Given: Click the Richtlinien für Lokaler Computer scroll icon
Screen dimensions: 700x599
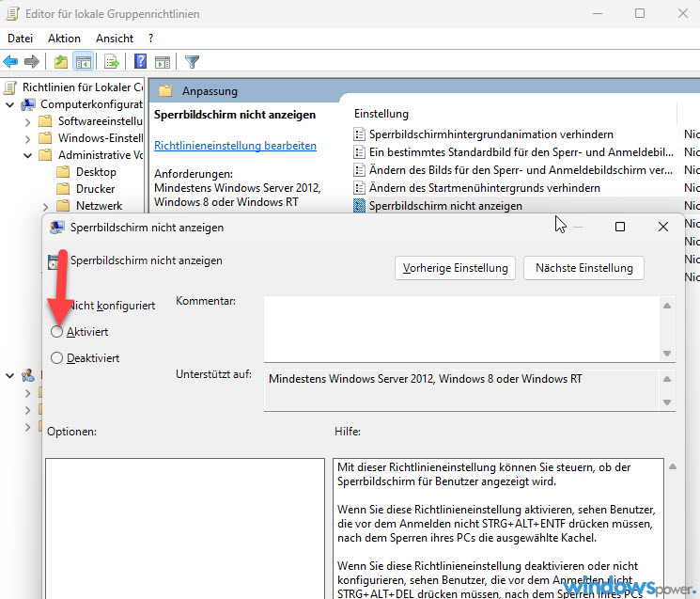Looking at the screenshot, I should (10, 87).
